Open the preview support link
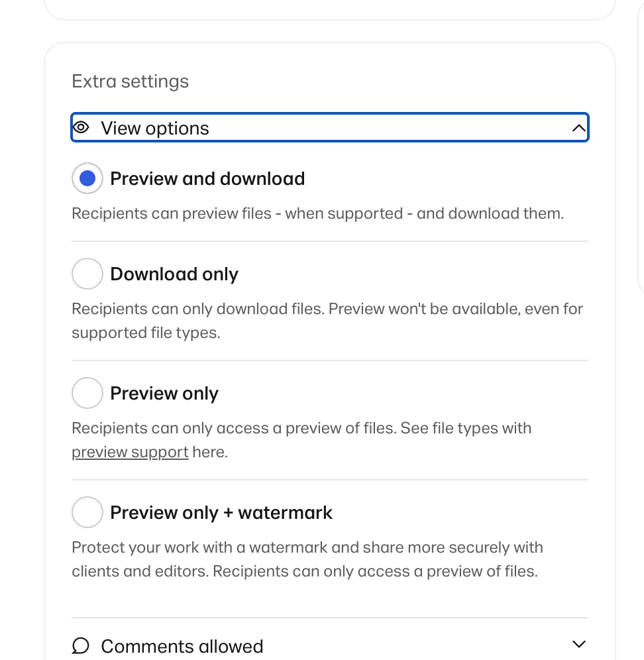Viewport: 644px width, 660px height. click(130, 453)
